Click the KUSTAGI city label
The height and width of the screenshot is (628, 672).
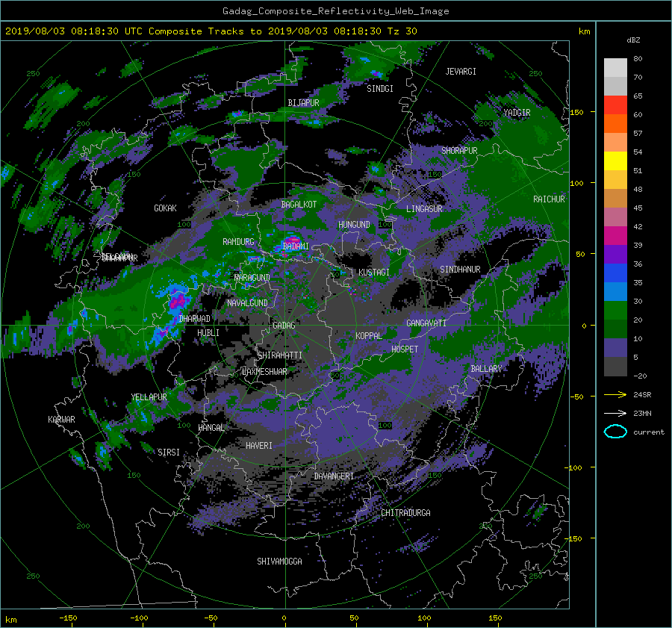374,273
